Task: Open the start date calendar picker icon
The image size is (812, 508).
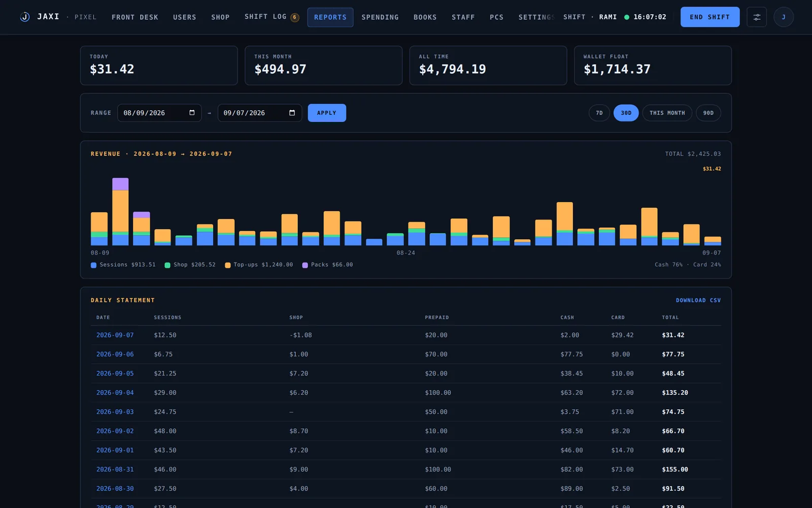Action: [x=192, y=113]
